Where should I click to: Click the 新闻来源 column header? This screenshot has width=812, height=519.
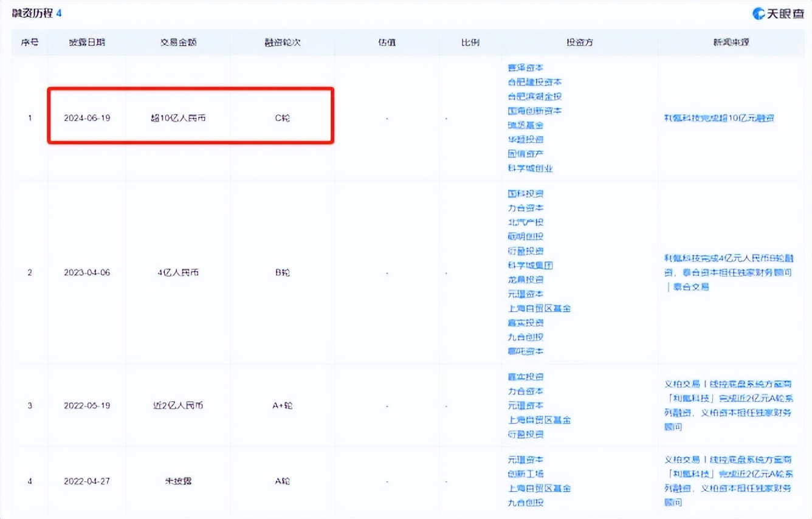coord(731,43)
